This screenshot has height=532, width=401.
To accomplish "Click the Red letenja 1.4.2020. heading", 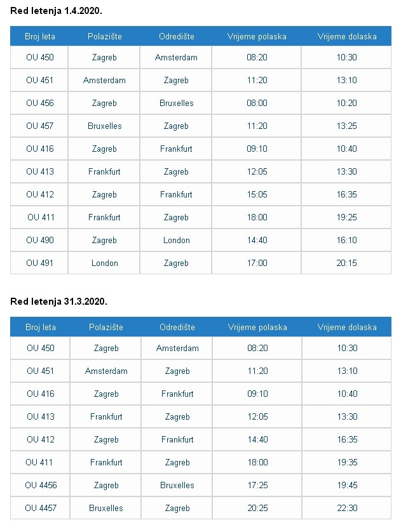I will click(56, 11).
